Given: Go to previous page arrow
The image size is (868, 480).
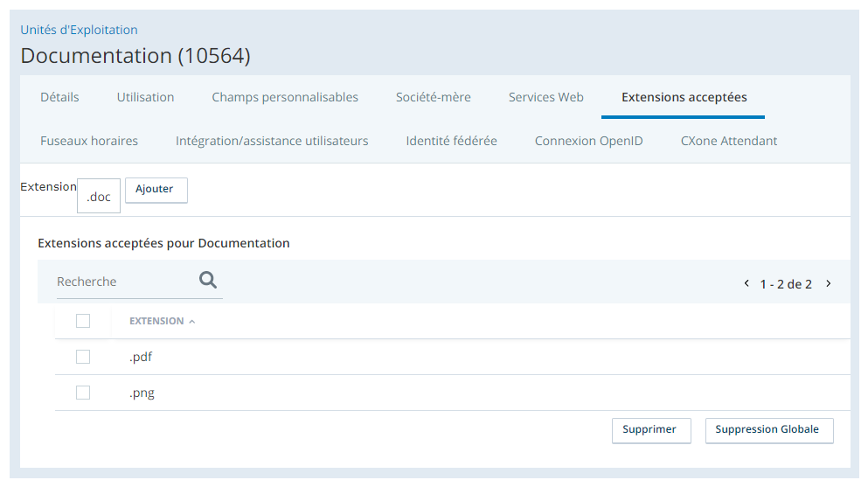Looking at the screenshot, I should click(x=746, y=283).
